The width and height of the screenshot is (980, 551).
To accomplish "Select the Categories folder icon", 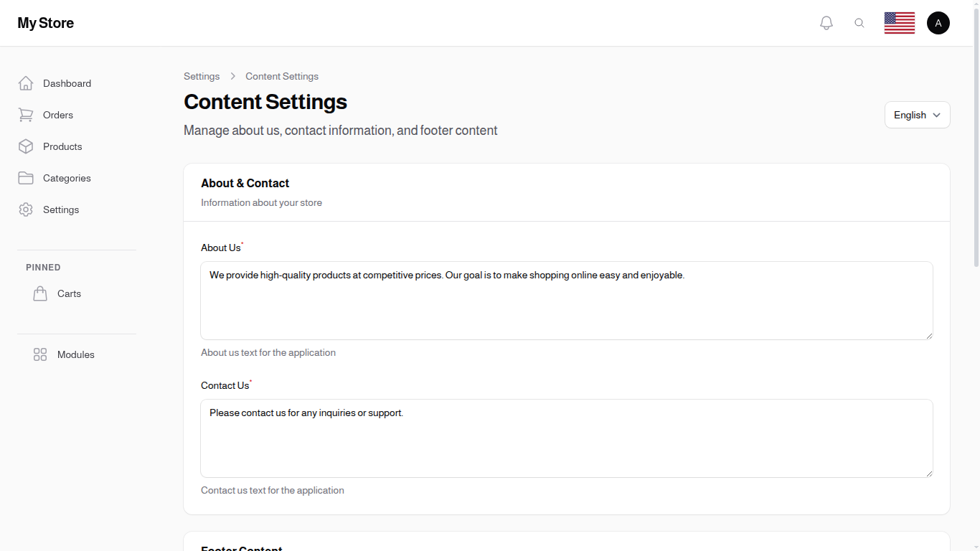I will 26,178.
